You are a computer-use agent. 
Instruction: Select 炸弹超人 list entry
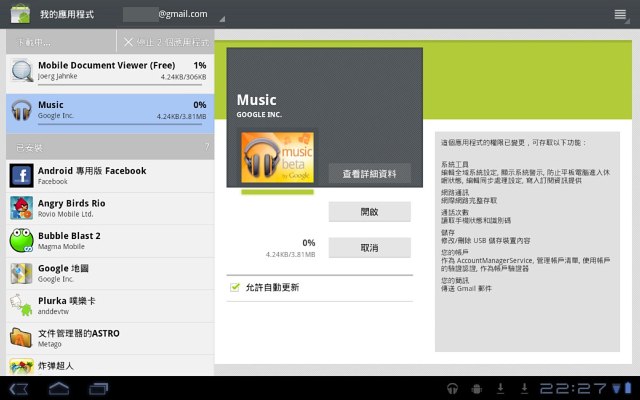coord(110,365)
